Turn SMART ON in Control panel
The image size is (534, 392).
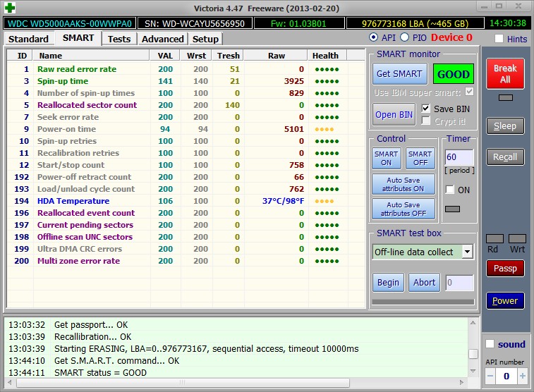coord(386,159)
